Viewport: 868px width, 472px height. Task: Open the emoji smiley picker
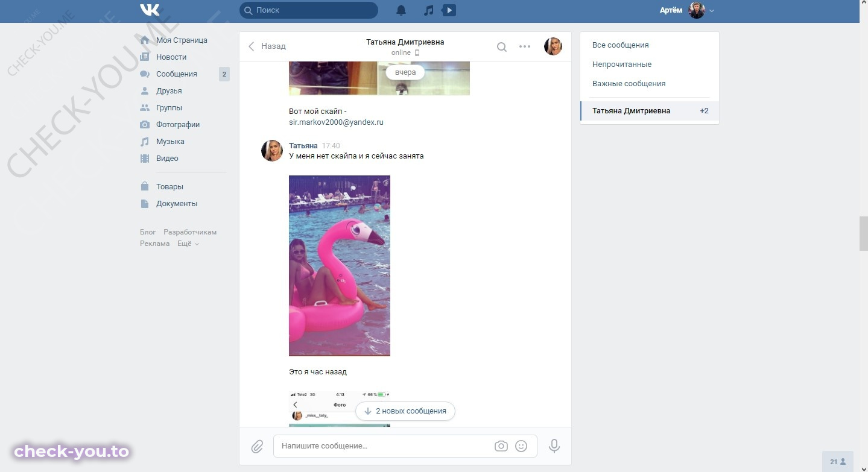click(521, 446)
